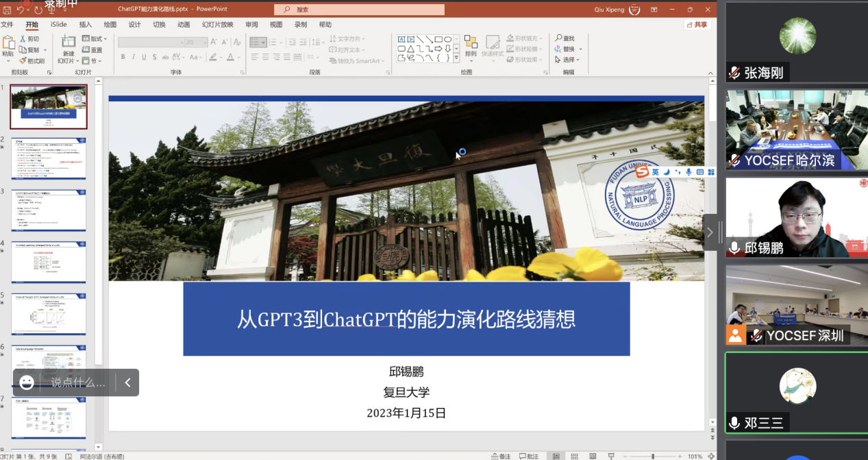Click the Redo icon in quick access toolbar
This screenshot has height=460, width=868.
tap(38, 10)
